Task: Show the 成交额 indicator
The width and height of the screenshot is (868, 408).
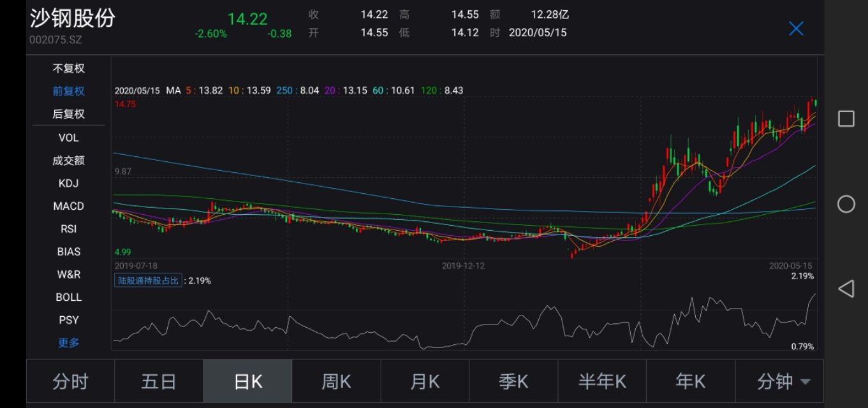Action: pos(68,161)
